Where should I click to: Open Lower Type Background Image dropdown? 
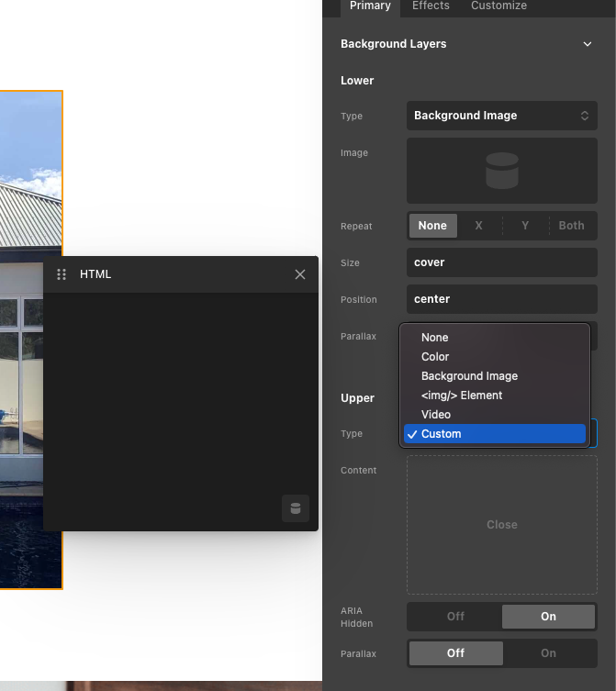[x=501, y=116]
